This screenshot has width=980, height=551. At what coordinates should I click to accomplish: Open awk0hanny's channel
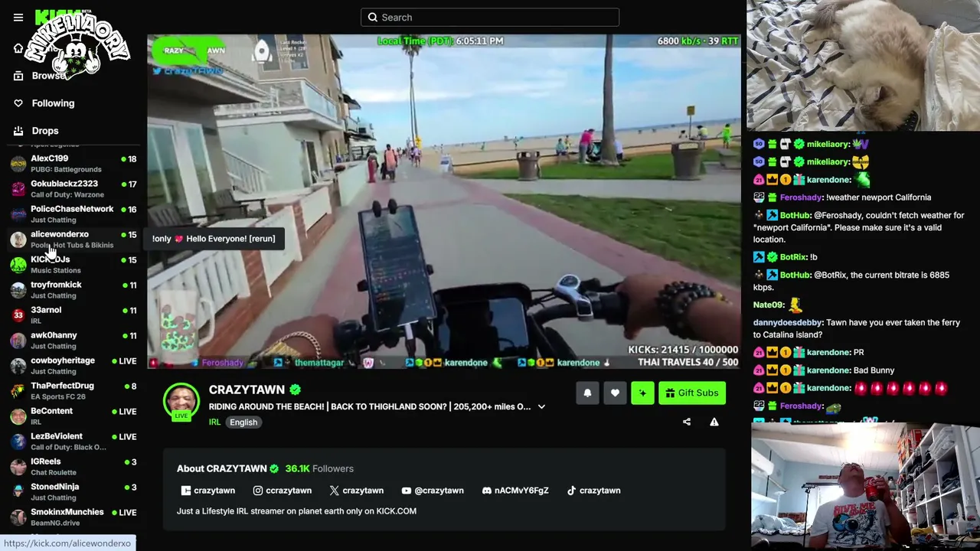[73, 341]
